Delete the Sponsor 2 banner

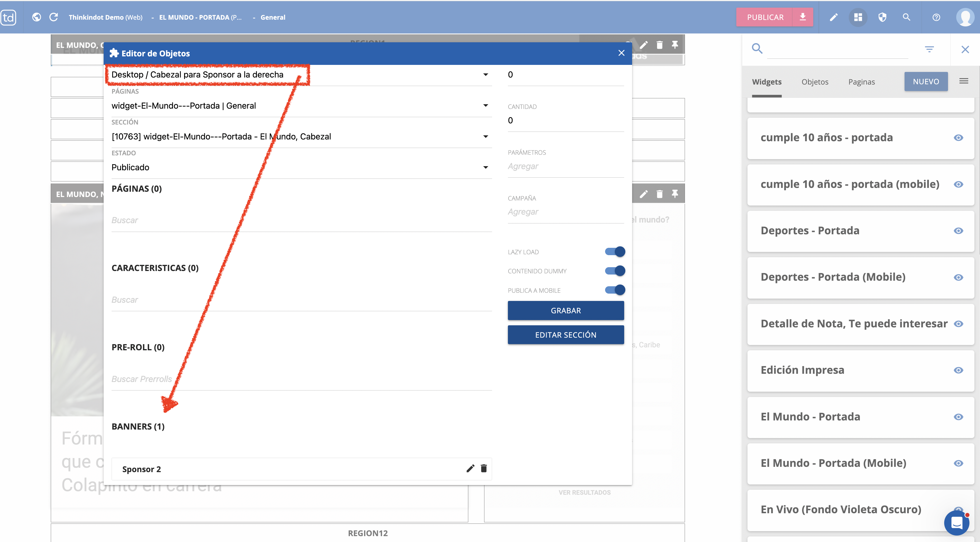pyautogui.click(x=484, y=468)
